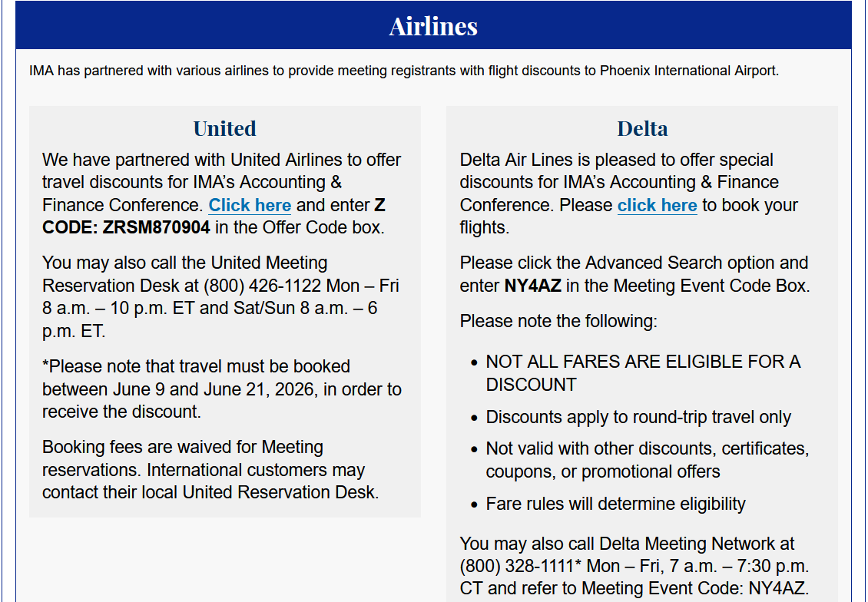Click the bold NY4AZ event code
Screen dimensions: 868x602
(532, 286)
